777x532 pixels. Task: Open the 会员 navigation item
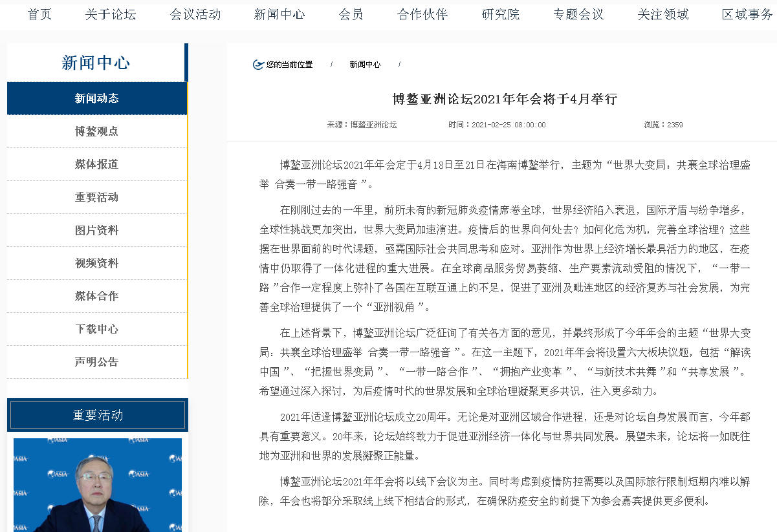(x=351, y=14)
